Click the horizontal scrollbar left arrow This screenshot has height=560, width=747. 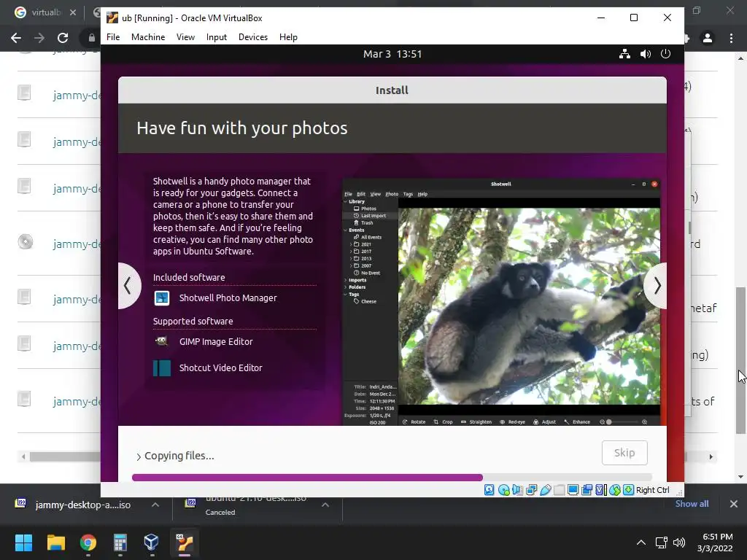[23, 456]
